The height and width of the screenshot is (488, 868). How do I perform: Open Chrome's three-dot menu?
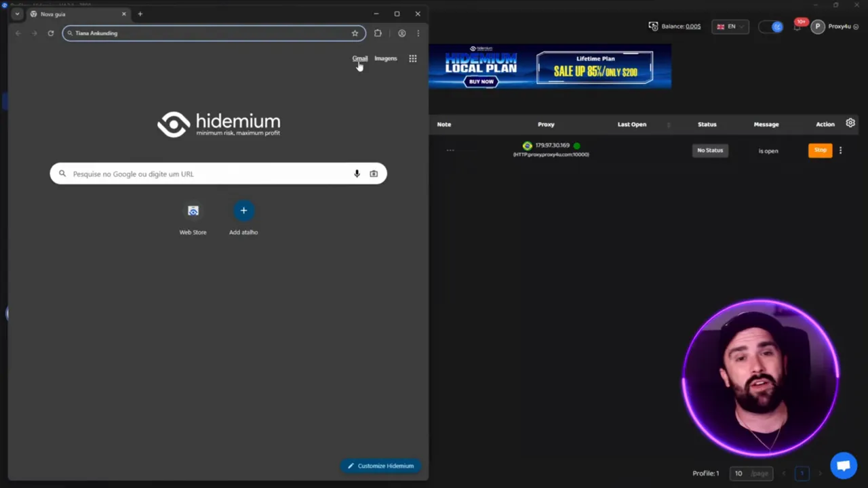tap(418, 33)
